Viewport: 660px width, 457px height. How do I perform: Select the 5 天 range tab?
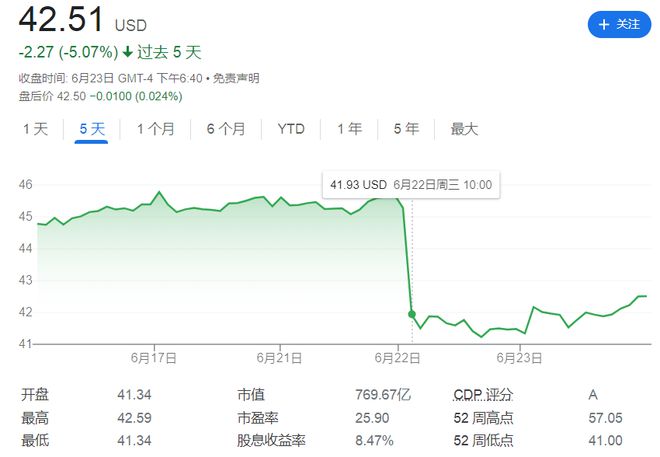[x=92, y=129]
